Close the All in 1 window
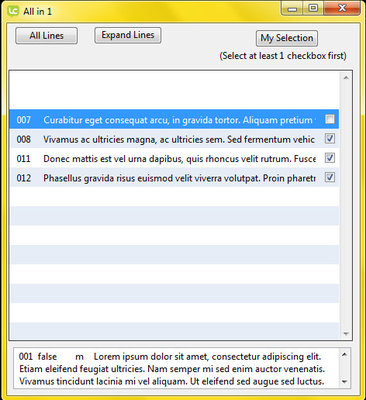 pos(342,9)
